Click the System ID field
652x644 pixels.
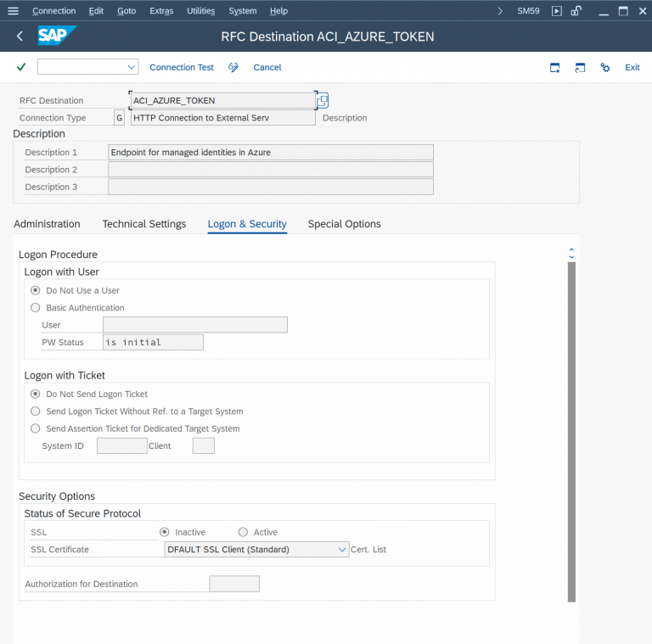coord(122,445)
